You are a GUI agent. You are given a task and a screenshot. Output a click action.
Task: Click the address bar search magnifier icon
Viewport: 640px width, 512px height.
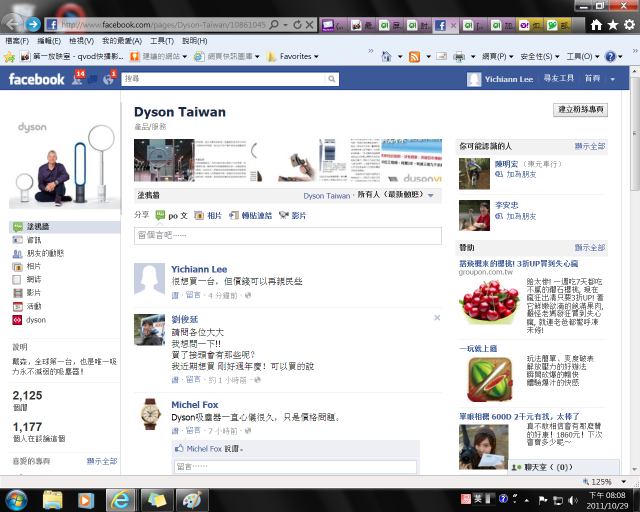tap(275, 25)
